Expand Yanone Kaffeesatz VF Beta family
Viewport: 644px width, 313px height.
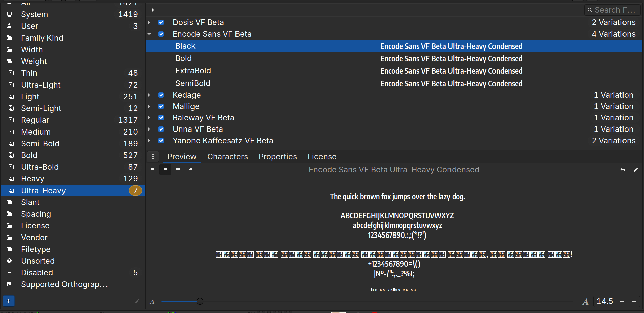[x=149, y=141]
